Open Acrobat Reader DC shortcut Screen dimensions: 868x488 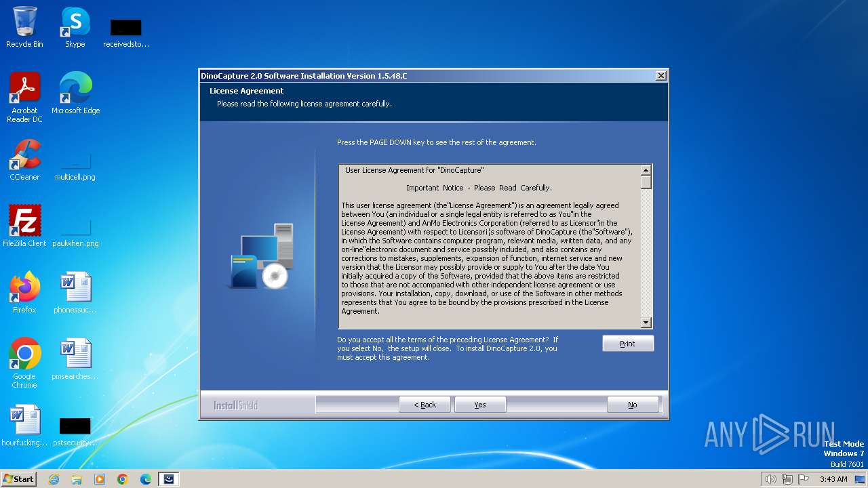(24, 98)
